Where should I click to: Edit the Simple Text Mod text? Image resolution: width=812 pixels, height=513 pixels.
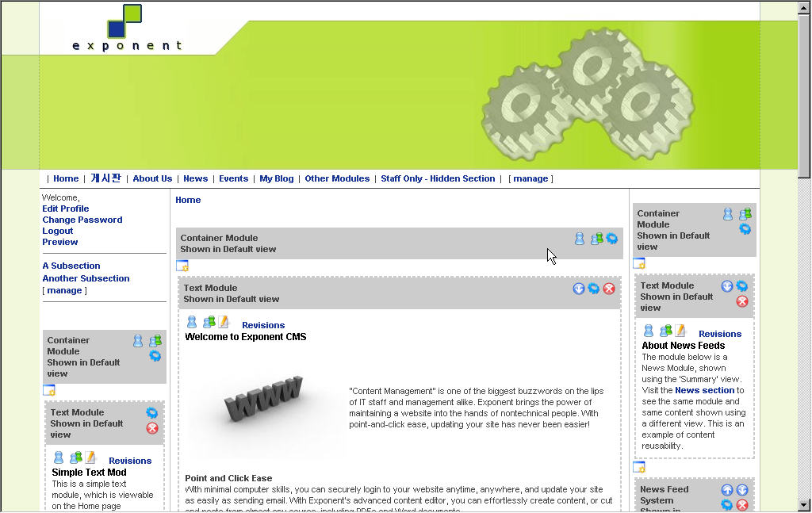click(90, 457)
